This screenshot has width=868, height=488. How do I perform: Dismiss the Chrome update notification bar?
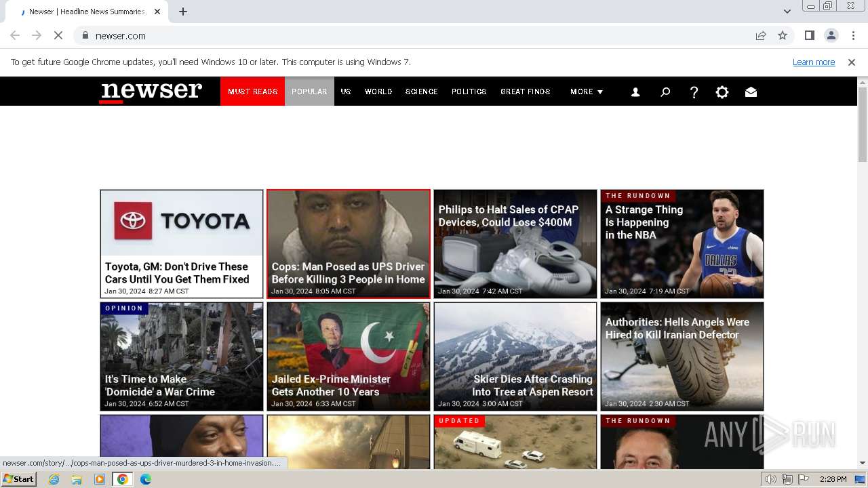click(852, 62)
